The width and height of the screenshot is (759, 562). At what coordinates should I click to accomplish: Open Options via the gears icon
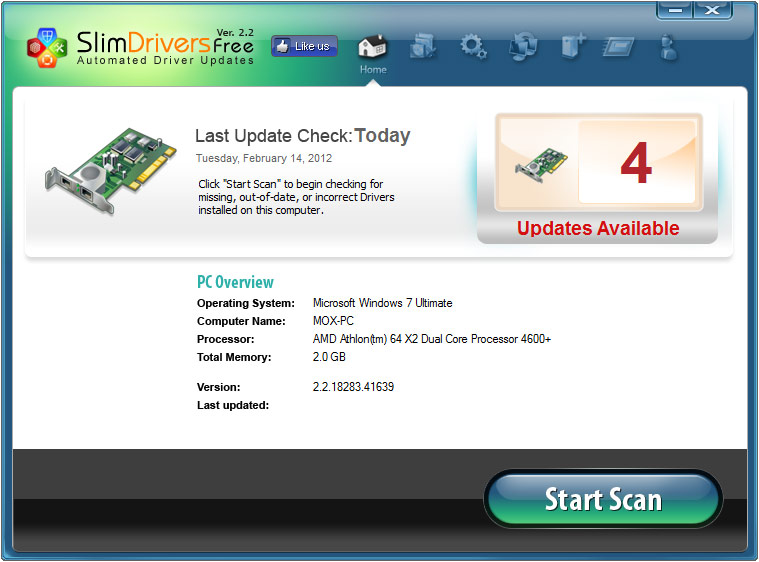click(473, 46)
